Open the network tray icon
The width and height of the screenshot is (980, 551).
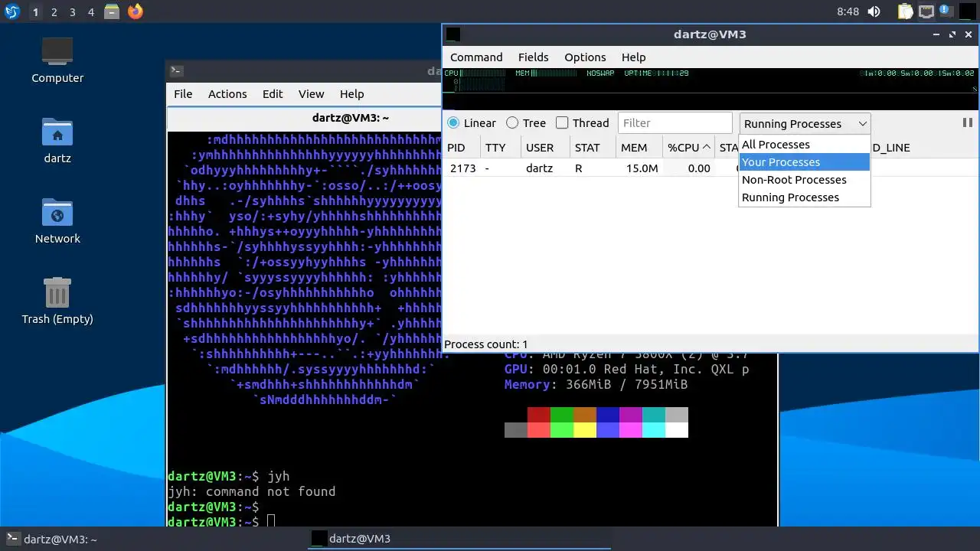coord(926,11)
